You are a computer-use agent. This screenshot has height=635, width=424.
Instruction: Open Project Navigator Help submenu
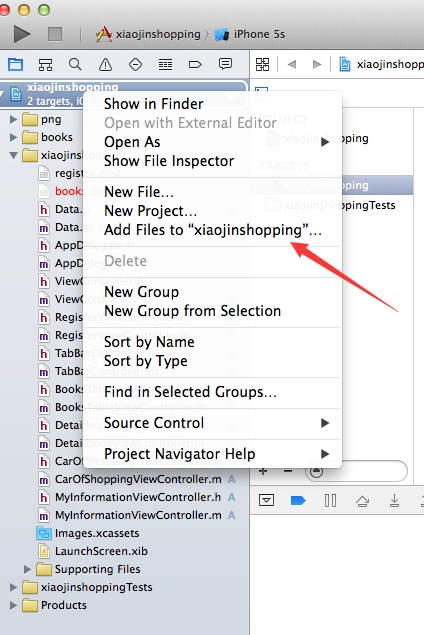tap(213, 454)
